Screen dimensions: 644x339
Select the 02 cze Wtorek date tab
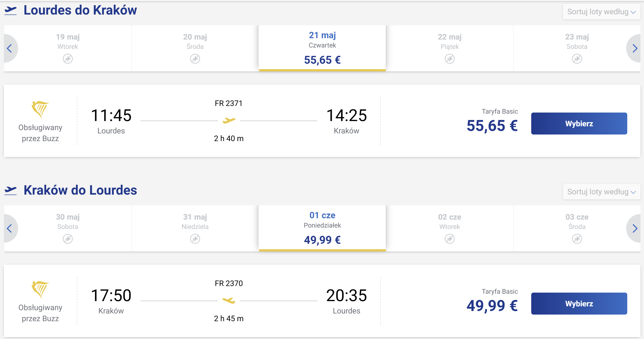click(450, 228)
